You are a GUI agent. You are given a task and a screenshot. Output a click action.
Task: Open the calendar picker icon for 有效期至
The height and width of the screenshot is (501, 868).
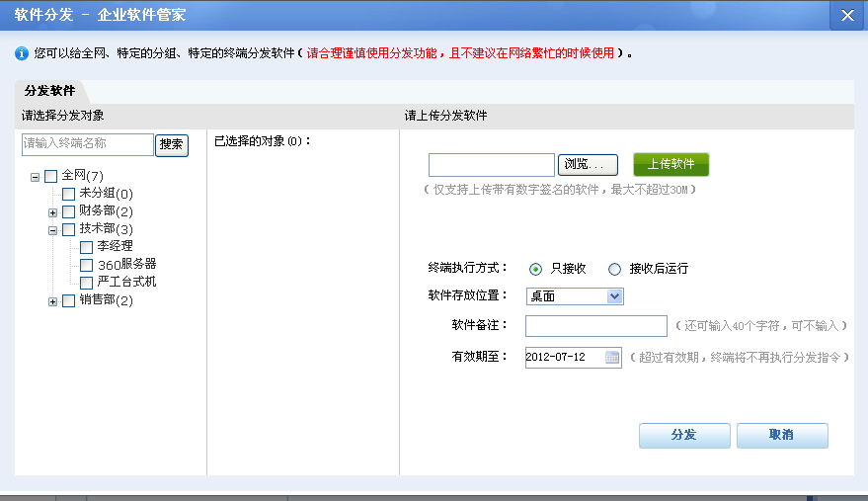[x=612, y=357]
